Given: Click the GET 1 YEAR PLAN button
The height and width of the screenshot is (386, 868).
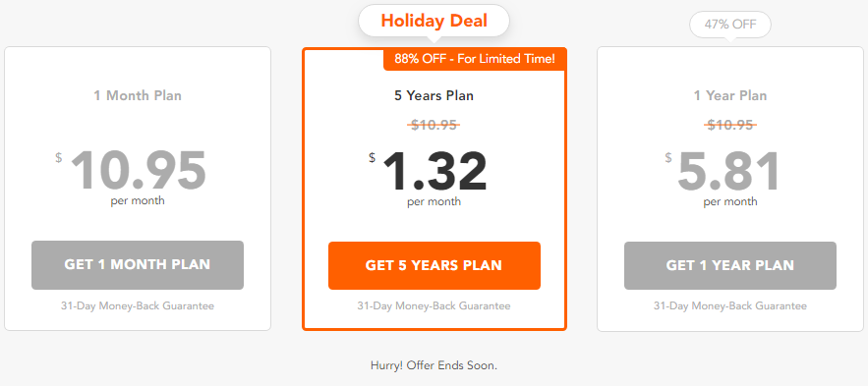Looking at the screenshot, I should tap(730, 265).
